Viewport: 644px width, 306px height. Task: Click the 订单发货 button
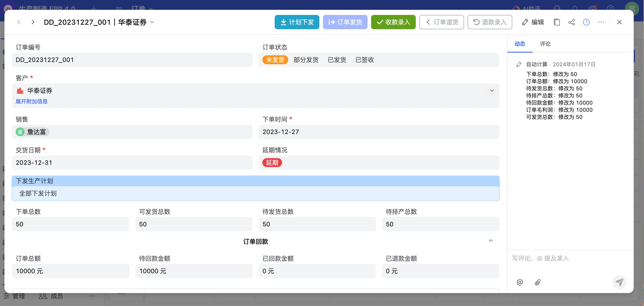[x=345, y=22]
